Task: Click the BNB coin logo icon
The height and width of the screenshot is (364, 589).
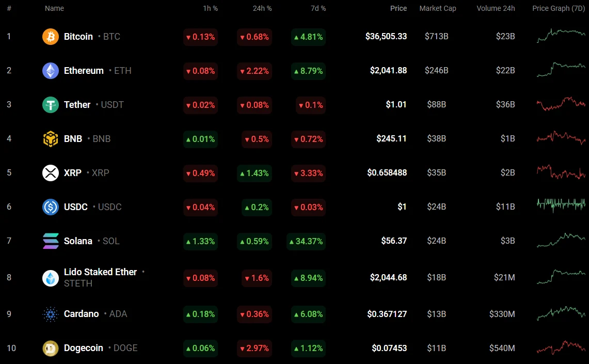Action: pyautogui.click(x=51, y=139)
